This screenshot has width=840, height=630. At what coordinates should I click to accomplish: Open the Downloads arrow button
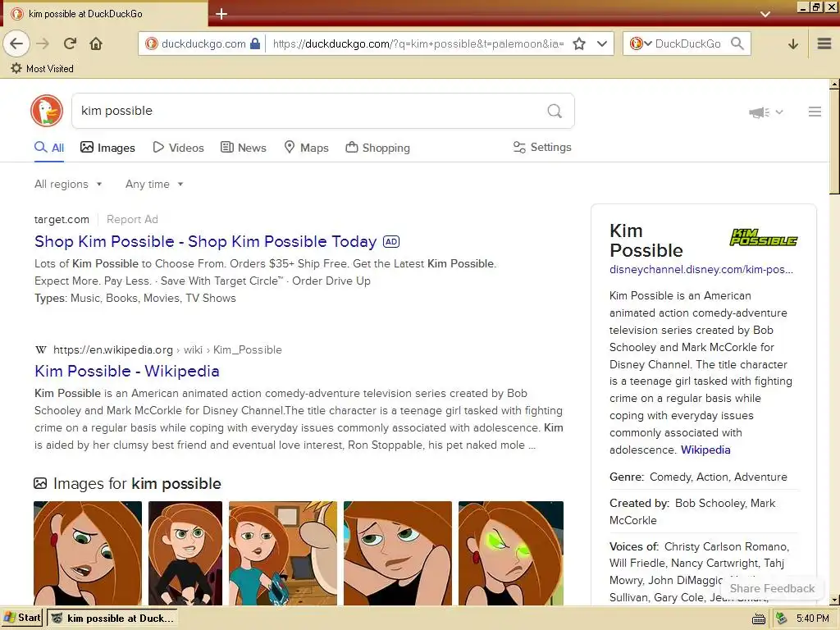pyautogui.click(x=793, y=43)
